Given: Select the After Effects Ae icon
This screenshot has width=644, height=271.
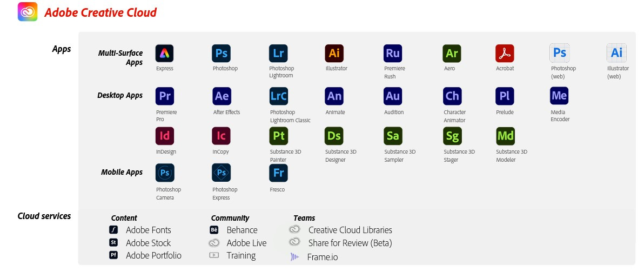Looking at the screenshot, I should [x=222, y=96].
